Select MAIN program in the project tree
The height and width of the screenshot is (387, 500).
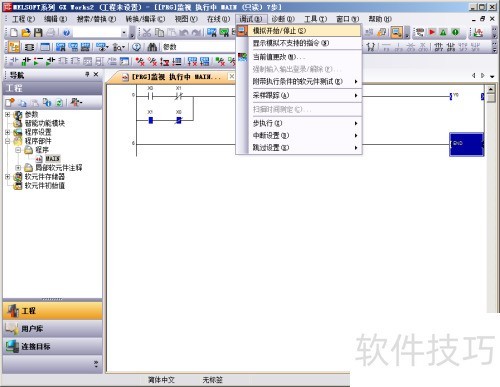(x=53, y=159)
